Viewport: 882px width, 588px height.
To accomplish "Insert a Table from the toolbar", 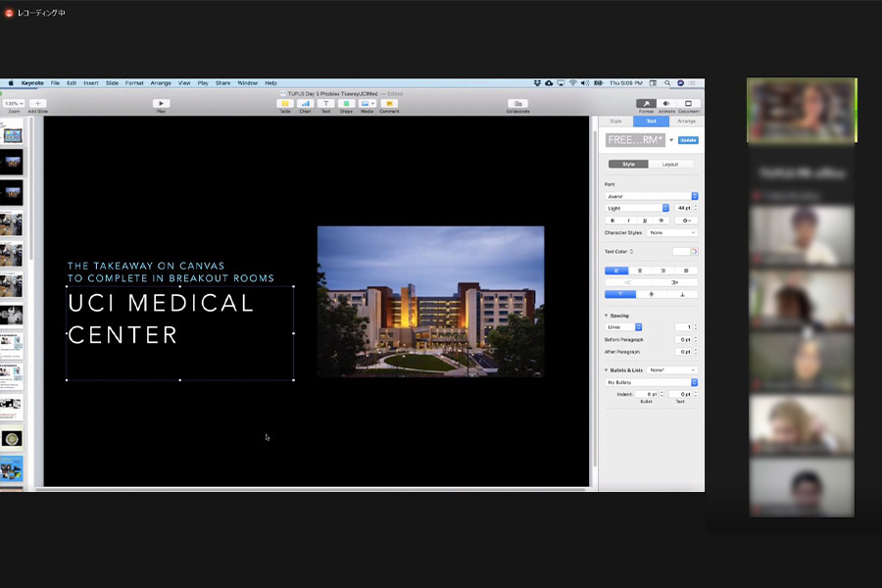I will click(285, 104).
